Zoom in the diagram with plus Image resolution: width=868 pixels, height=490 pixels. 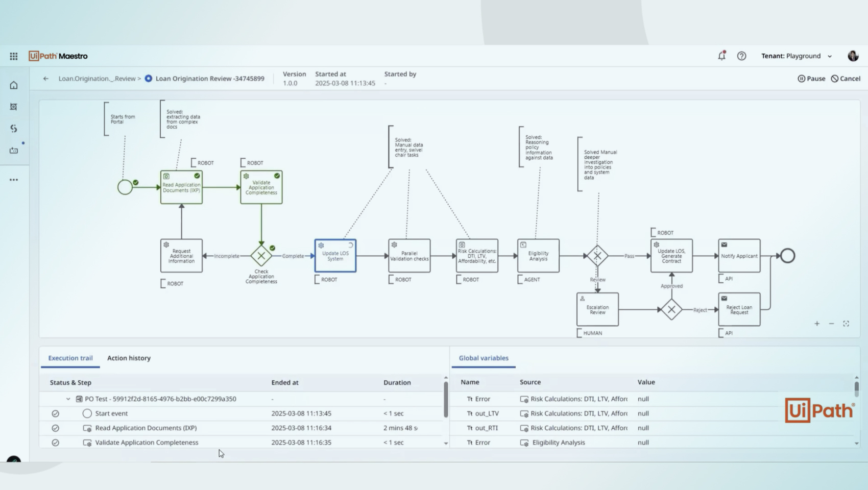(x=817, y=324)
